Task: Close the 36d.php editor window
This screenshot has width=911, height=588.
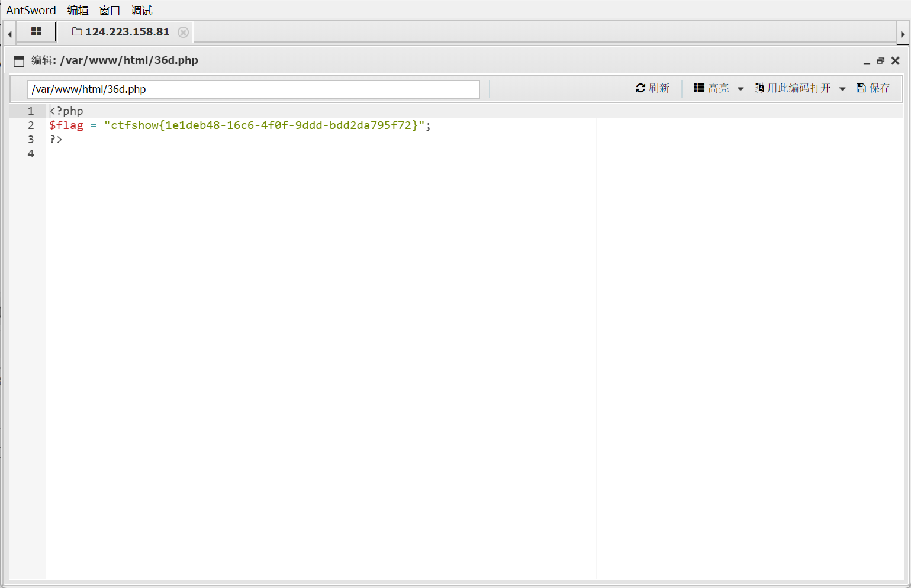Action: pyautogui.click(x=895, y=61)
